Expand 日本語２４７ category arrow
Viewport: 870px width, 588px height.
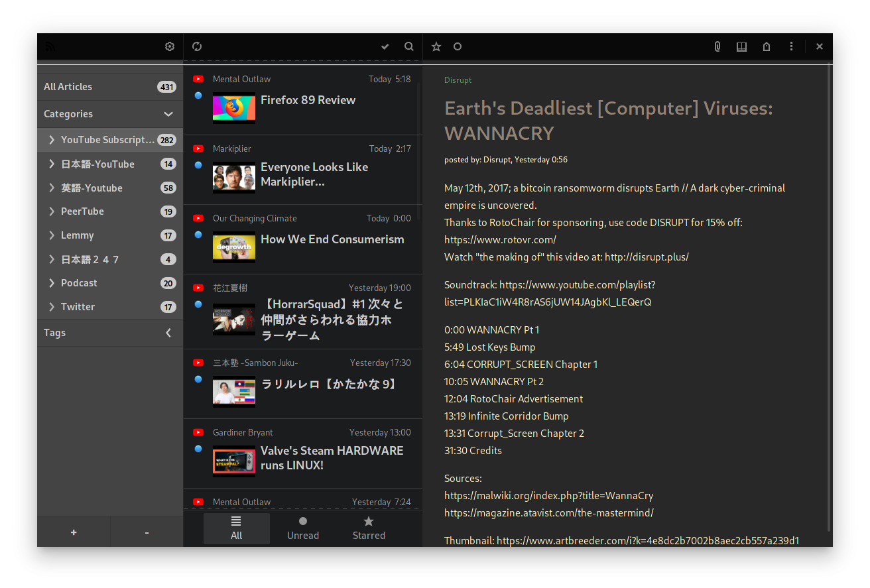coord(52,259)
